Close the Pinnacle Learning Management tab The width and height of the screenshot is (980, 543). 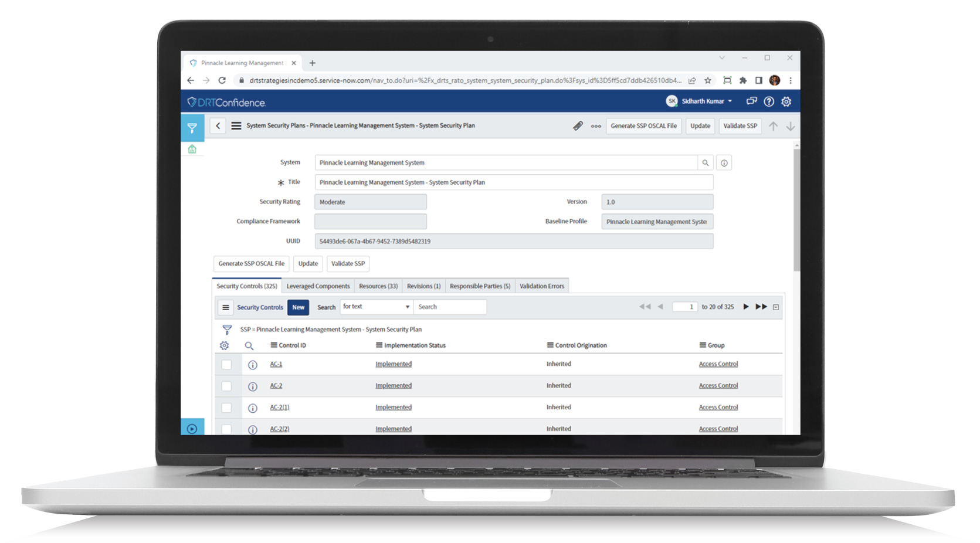(x=294, y=63)
